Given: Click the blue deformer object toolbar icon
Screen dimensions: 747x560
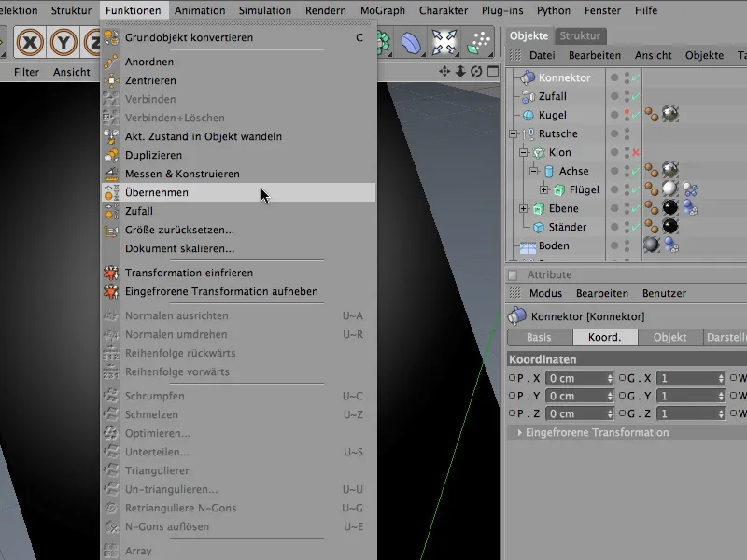Looking at the screenshot, I should coord(411,42).
